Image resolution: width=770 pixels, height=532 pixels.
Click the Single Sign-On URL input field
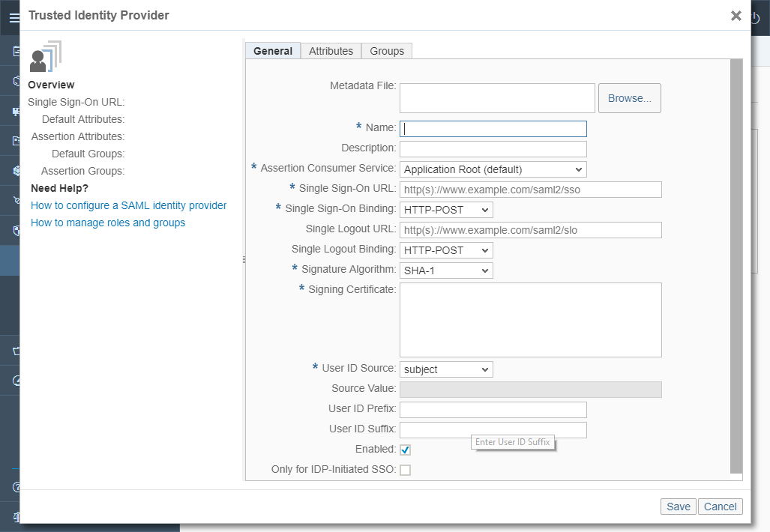pos(530,190)
